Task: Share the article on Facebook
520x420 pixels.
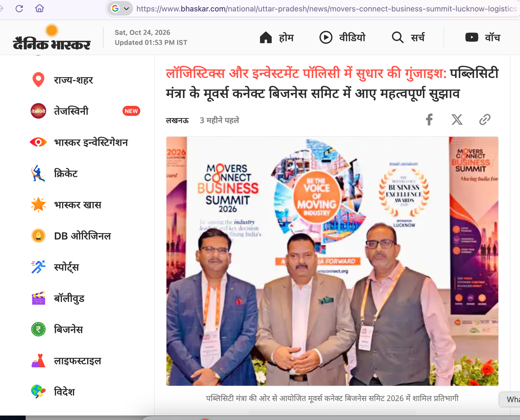Action: [429, 120]
